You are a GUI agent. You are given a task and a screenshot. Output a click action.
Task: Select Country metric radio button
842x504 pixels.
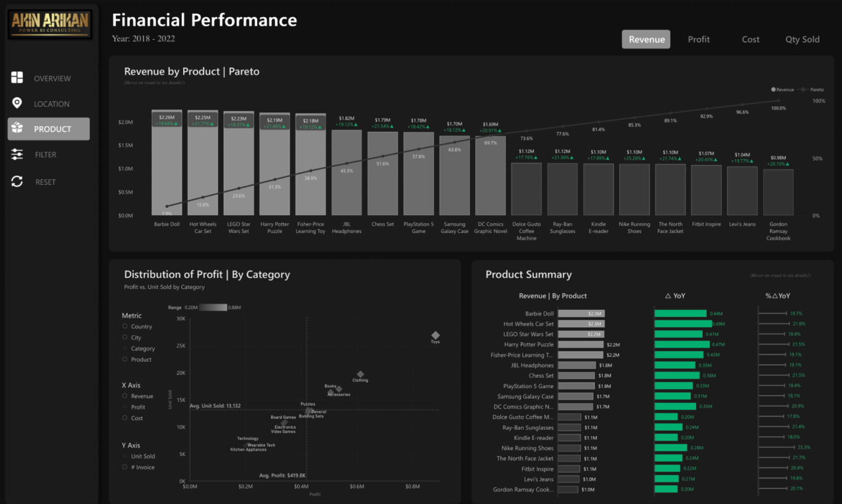(x=125, y=327)
